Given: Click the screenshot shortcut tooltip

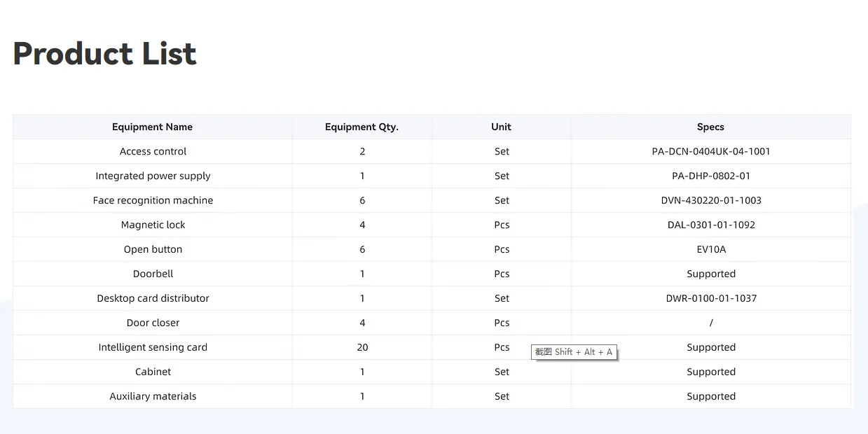Looking at the screenshot, I should point(574,352).
